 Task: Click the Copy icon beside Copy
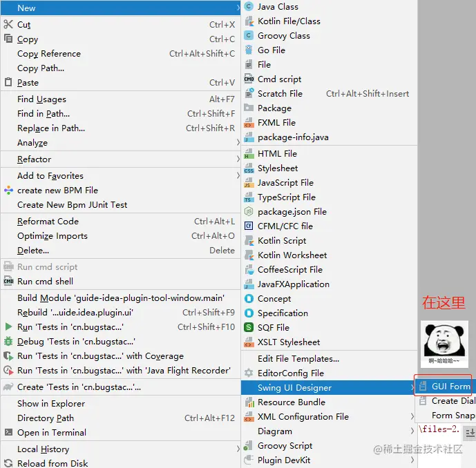[8, 39]
